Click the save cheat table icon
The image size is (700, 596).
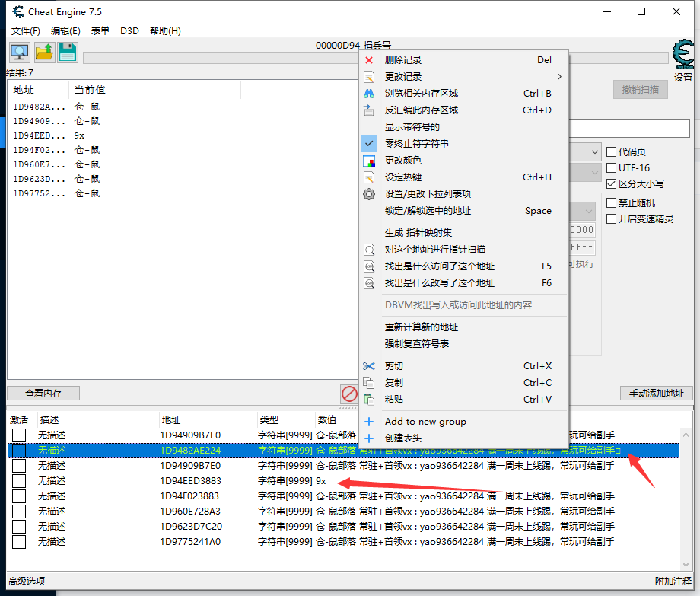point(68,52)
